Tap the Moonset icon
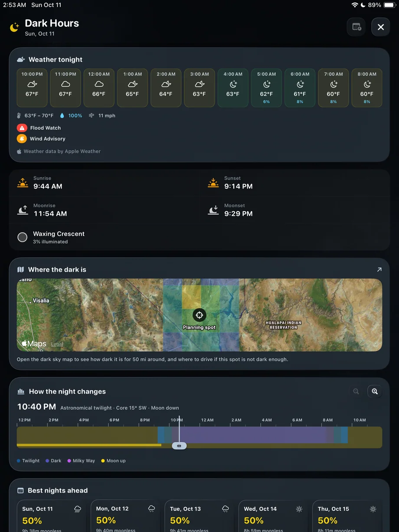This screenshot has width=399, height=532. pyautogui.click(x=213, y=210)
